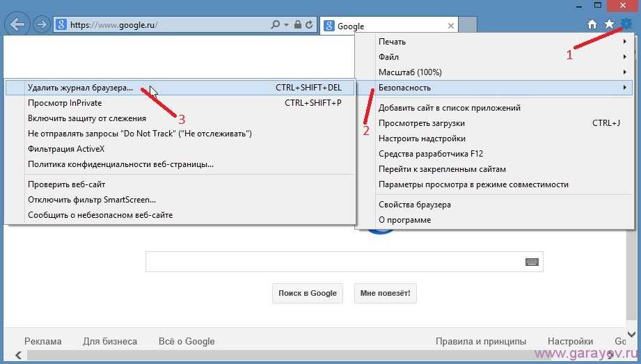Click the Мне повезёт! button

point(385,293)
